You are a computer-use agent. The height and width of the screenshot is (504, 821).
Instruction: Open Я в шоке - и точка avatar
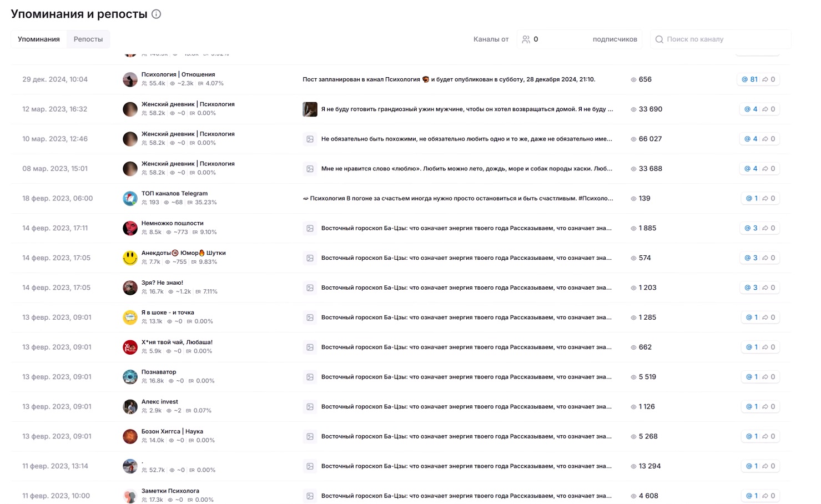pyautogui.click(x=130, y=317)
